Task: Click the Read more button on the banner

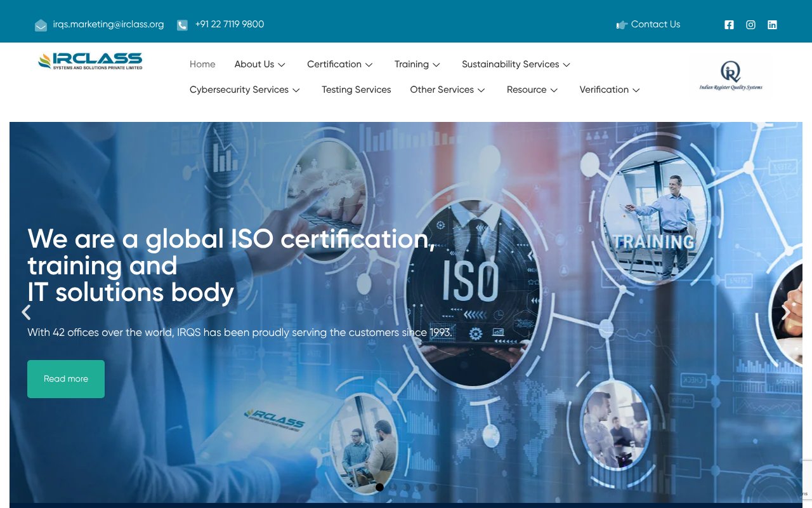Action: [65, 378]
